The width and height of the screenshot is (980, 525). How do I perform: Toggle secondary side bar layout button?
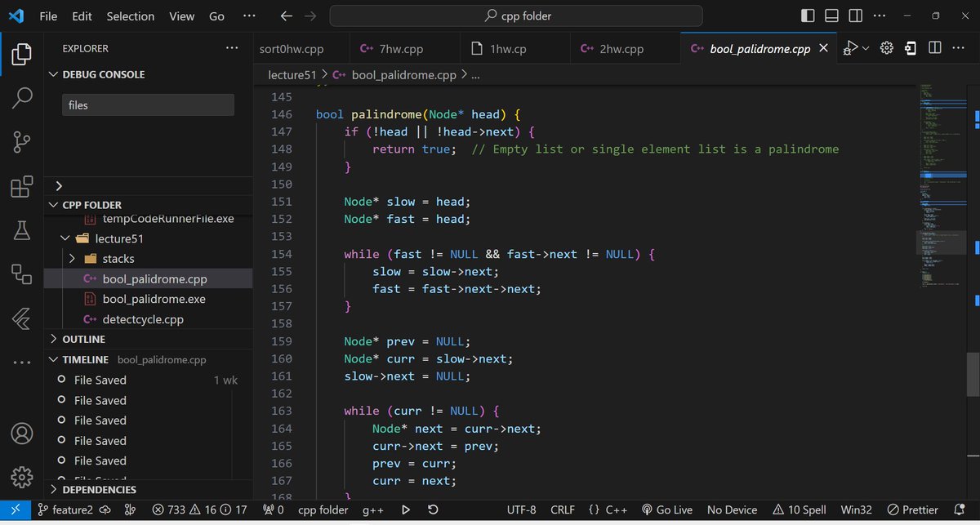(856, 16)
